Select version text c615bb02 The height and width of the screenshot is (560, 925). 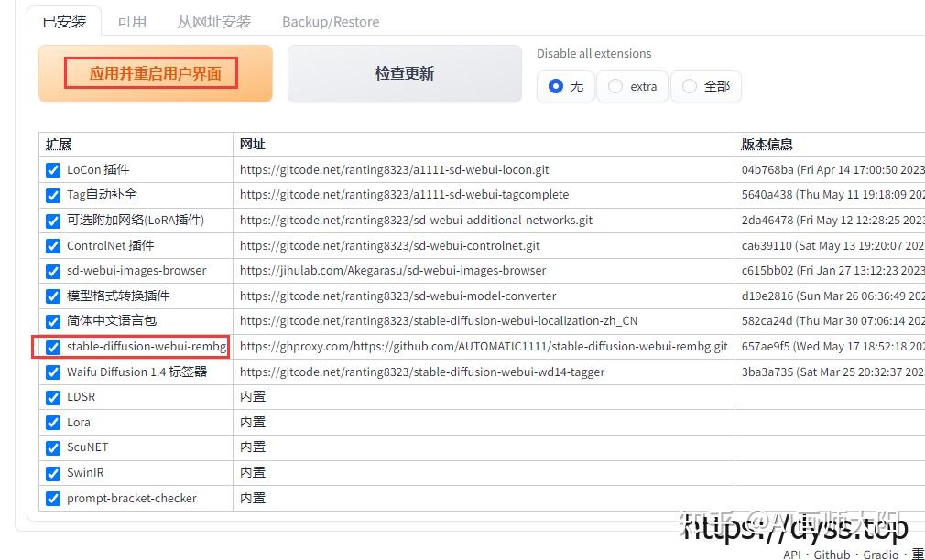[767, 271]
